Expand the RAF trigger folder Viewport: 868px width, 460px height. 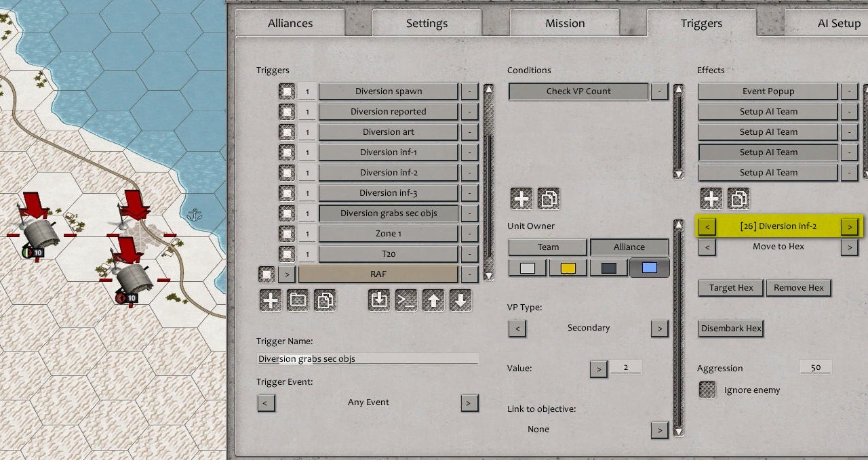click(x=287, y=274)
